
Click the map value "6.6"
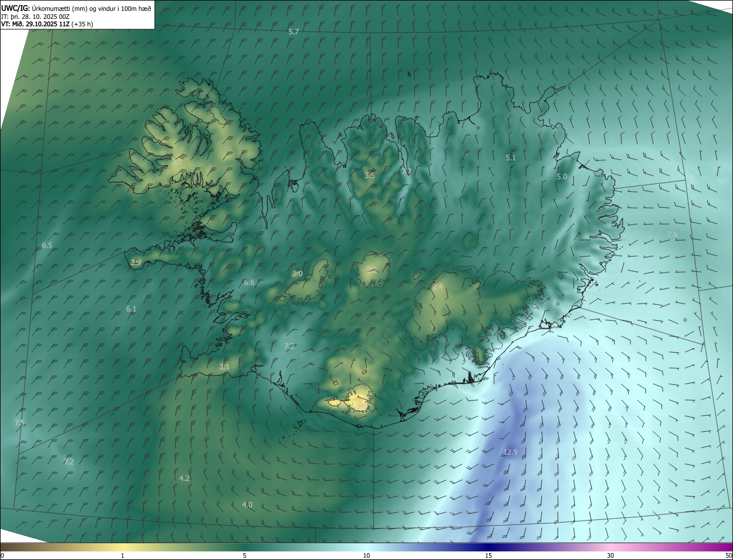249,283
